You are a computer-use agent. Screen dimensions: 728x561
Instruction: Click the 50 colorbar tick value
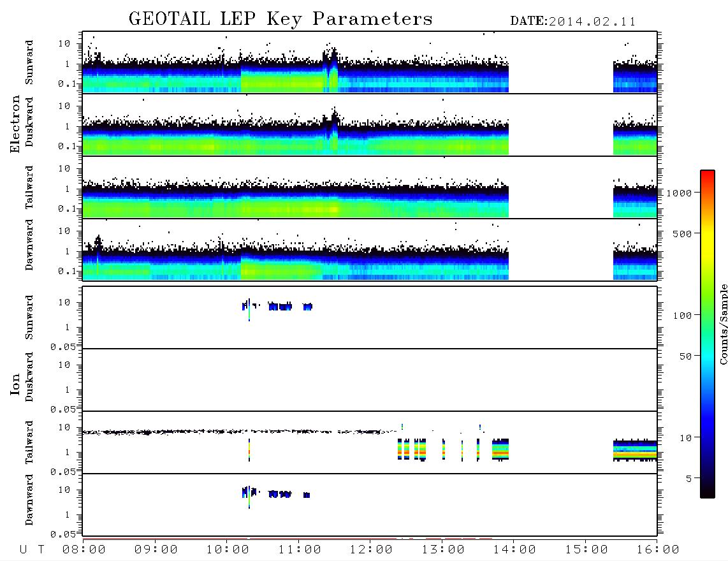(x=685, y=356)
